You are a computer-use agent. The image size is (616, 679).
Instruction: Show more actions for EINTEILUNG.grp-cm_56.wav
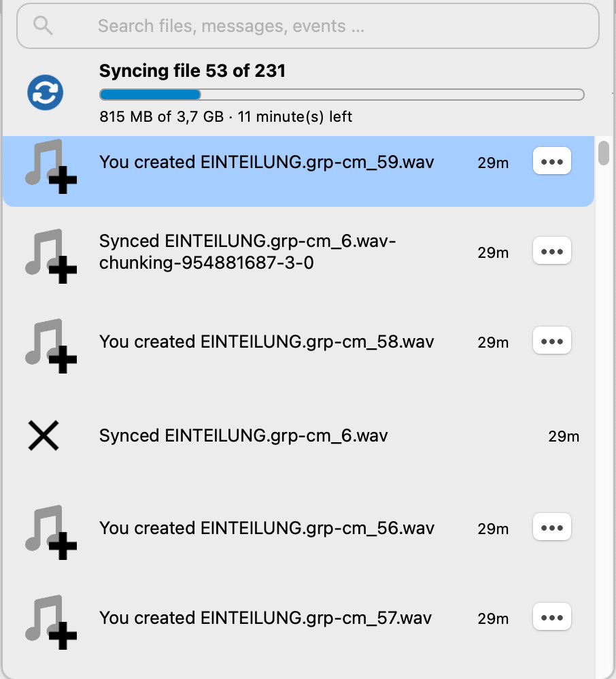tap(551, 527)
